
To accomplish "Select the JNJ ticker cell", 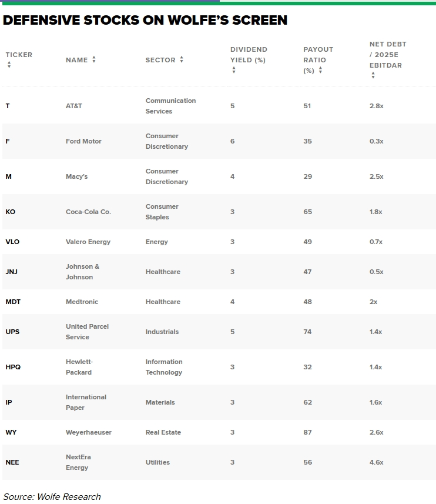I will (x=12, y=272).
